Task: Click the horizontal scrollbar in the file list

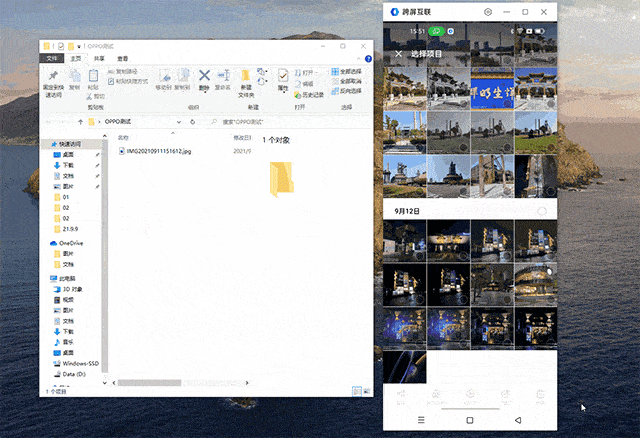Action: tap(149, 383)
